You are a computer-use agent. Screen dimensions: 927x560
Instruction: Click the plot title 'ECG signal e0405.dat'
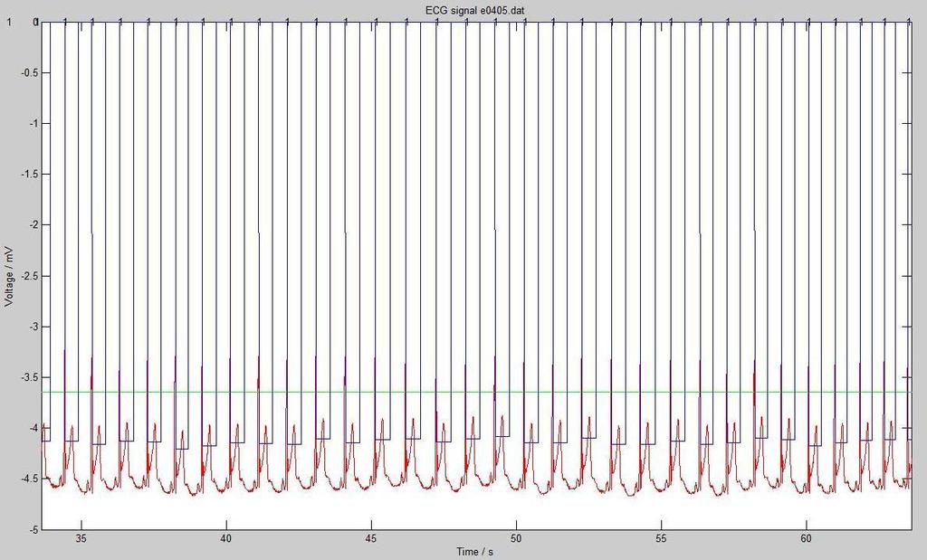coord(474,11)
